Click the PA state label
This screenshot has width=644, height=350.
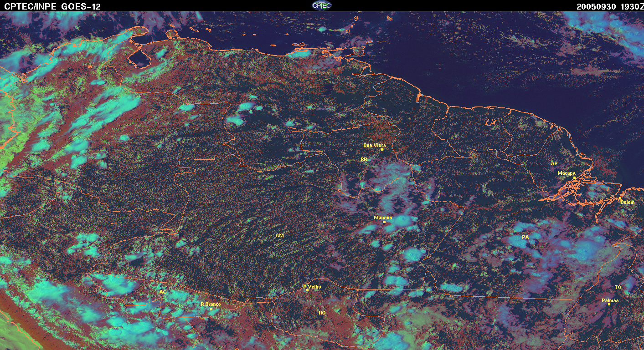tap(525, 237)
